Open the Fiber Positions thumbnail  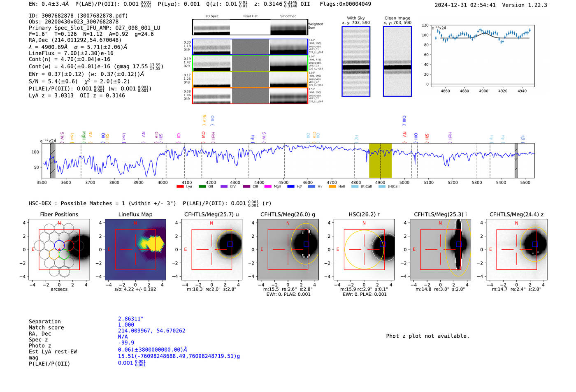point(59,249)
